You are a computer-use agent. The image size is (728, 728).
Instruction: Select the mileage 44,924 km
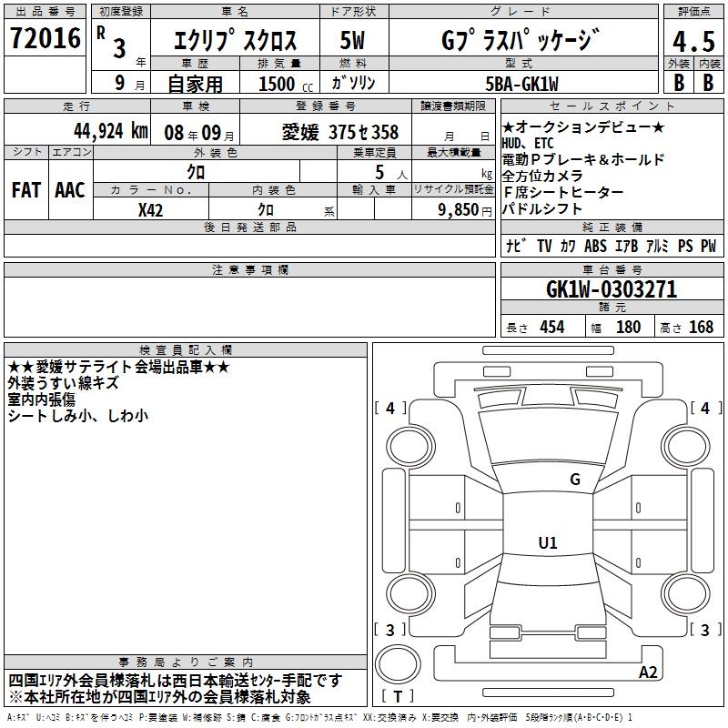[111, 131]
